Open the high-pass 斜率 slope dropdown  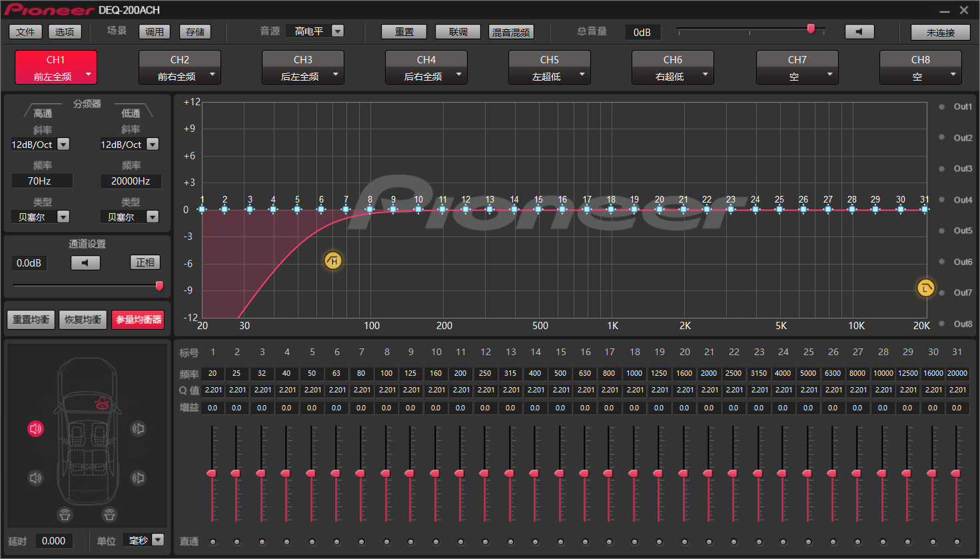coord(63,144)
